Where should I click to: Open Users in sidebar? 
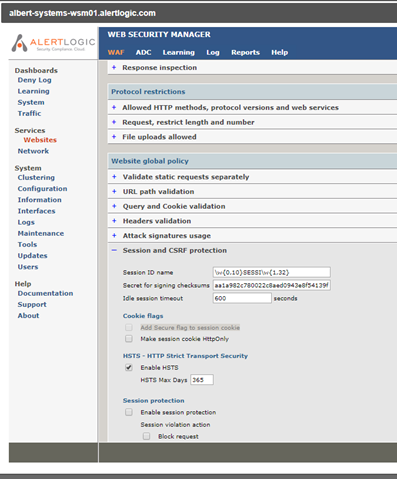point(28,267)
